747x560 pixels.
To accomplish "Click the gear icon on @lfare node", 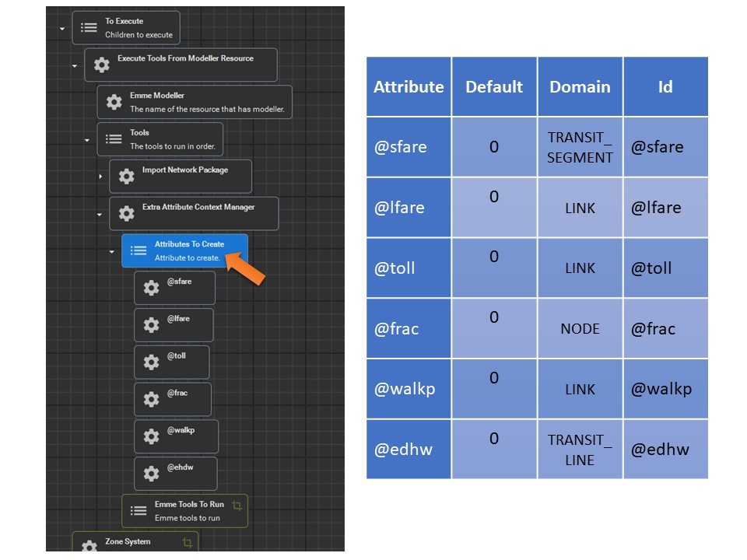I will pos(151,326).
